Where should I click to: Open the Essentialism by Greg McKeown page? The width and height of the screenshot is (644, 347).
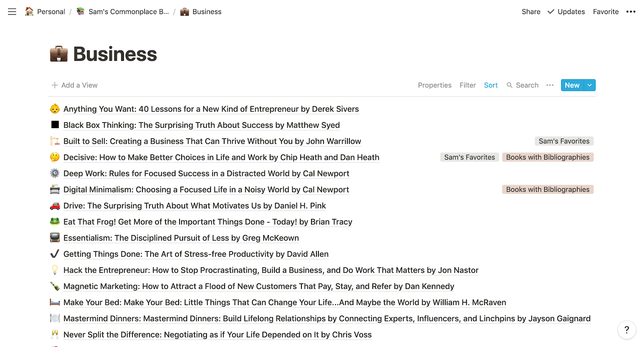pyautogui.click(x=181, y=238)
